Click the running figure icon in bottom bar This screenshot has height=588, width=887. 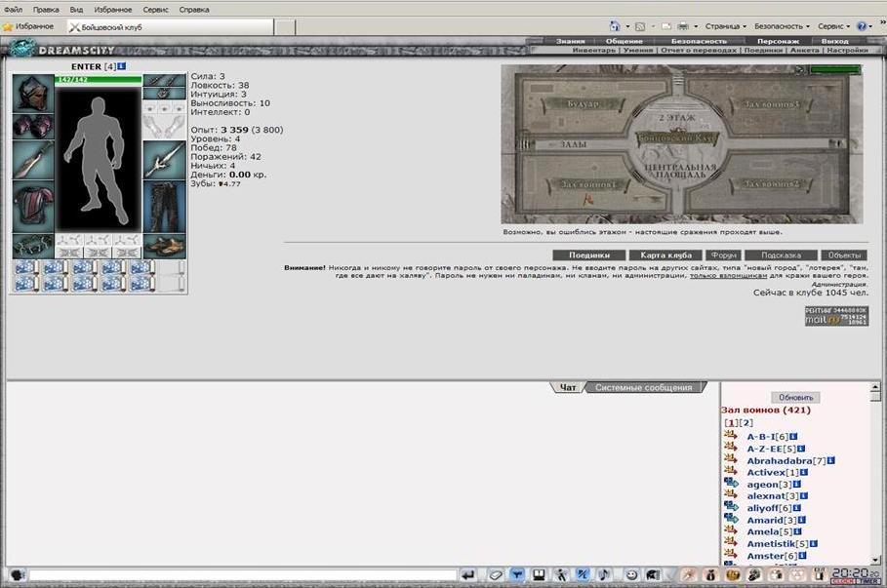point(561,575)
